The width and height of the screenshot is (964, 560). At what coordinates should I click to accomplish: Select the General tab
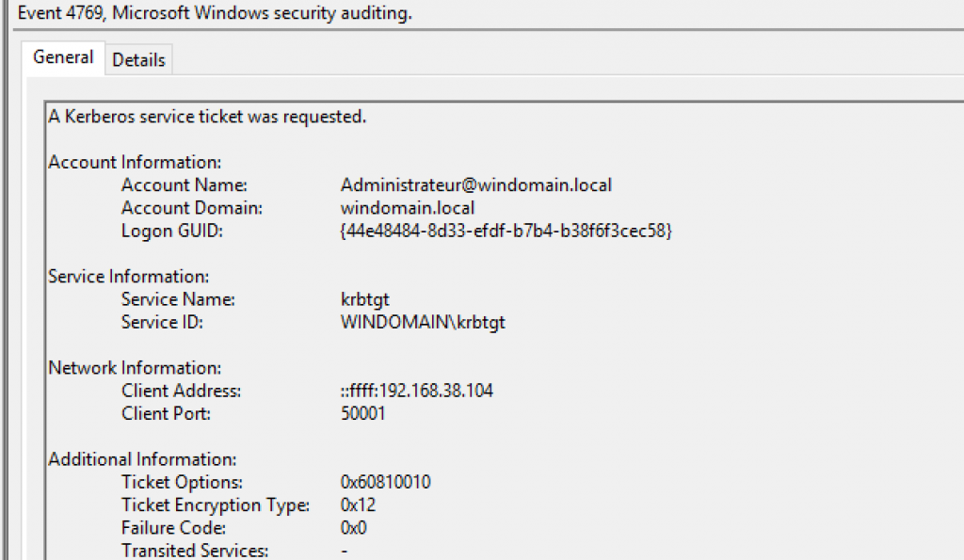(63, 57)
